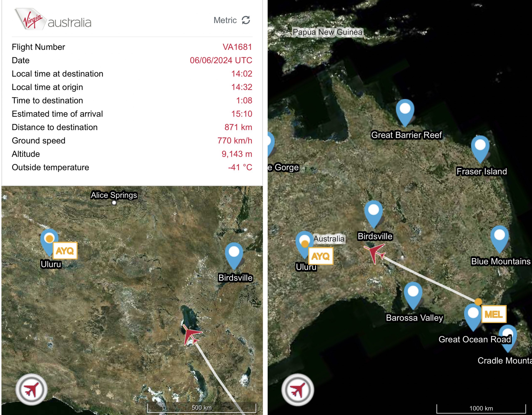The width and height of the screenshot is (532, 415).
Task: Select the Birdsville pin on the left map
Action: 234,256
